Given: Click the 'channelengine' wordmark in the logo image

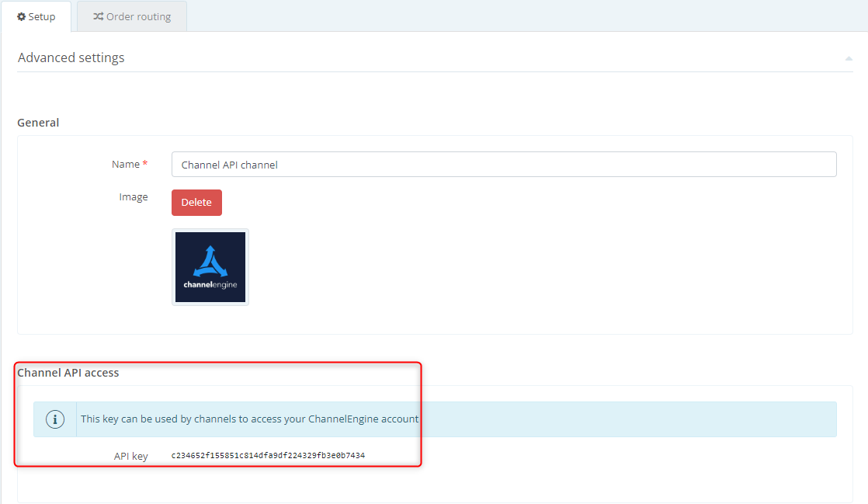Looking at the screenshot, I should [210, 285].
